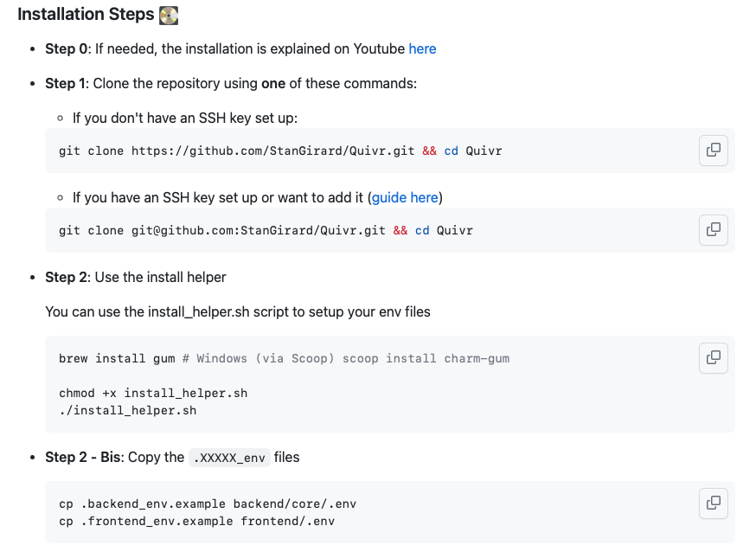This screenshot has height=558, width=756.
Task: Click the cp .frontend_env.example command line
Action: [x=196, y=521]
